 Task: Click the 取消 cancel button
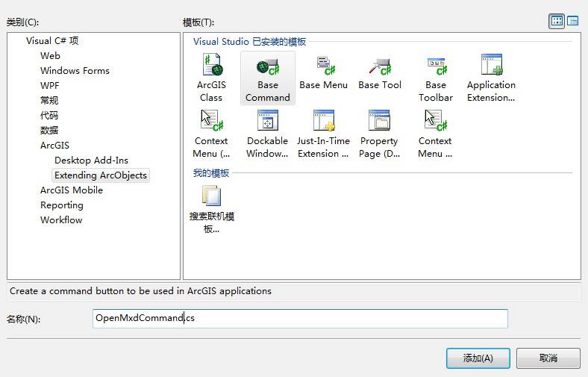coord(548,358)
